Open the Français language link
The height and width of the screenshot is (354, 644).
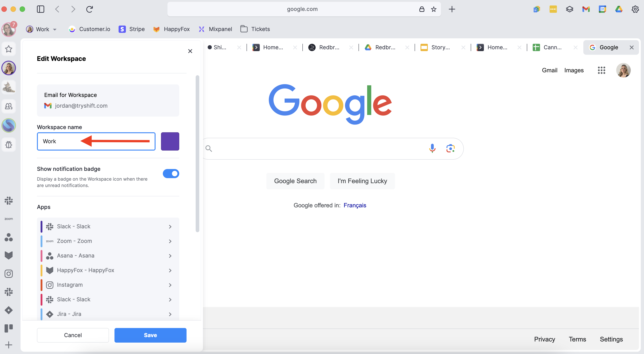pyautogui.click(x=355, y=205)
